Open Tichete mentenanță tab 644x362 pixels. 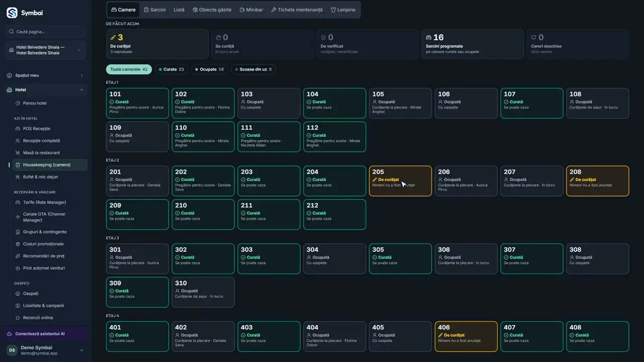coord(297,10)
